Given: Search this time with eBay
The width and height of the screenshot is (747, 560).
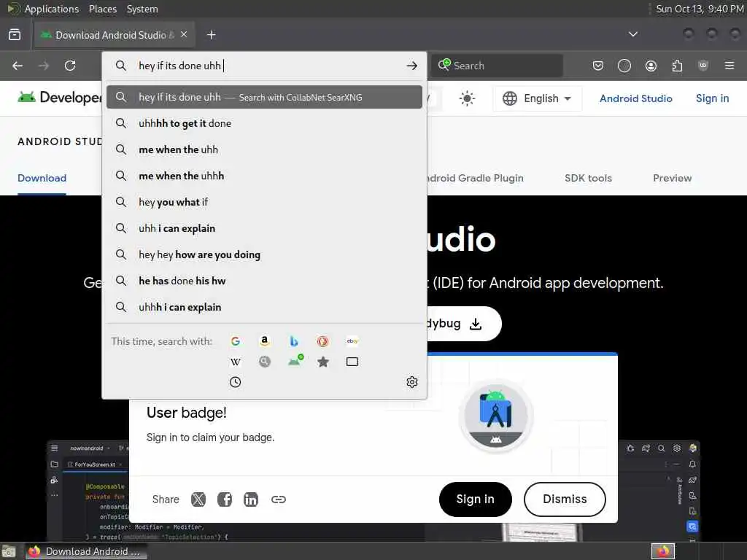Looking at the screenshot, I should pos(352,341).
